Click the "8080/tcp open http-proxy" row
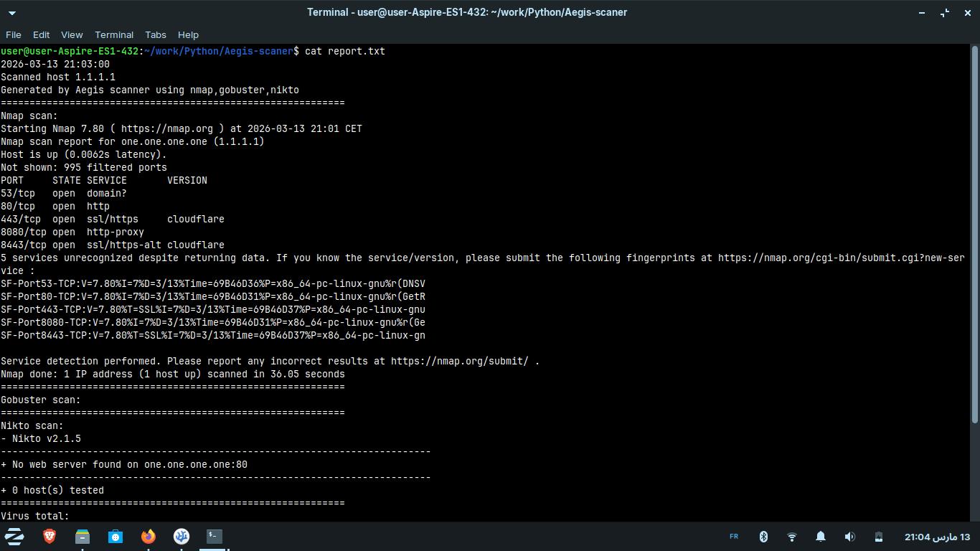The height and width of the screenshot is (551, 980). (x=72, y=232)
